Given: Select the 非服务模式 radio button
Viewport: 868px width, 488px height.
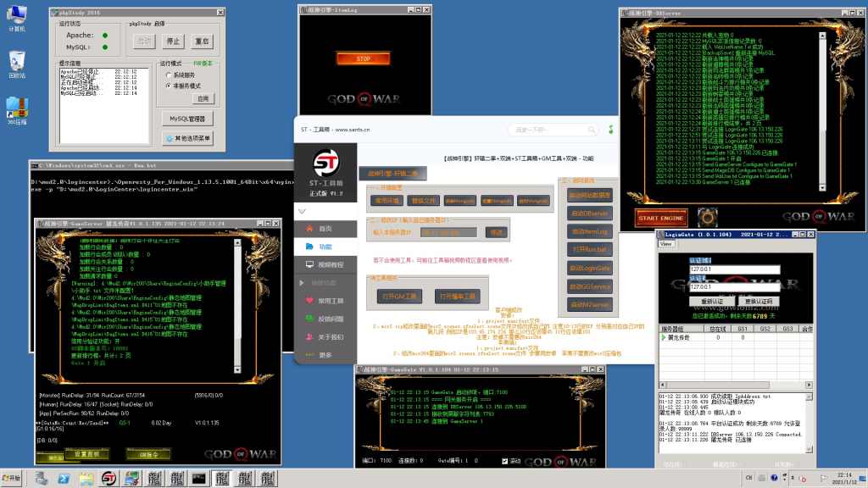Looking at the screenshot, I should point(168,86).
